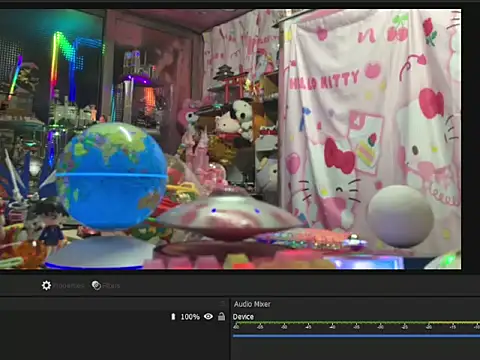The width and height of the screenshot is (480, 360).
Task: Toggle the source lock icon
Action: 221,316
